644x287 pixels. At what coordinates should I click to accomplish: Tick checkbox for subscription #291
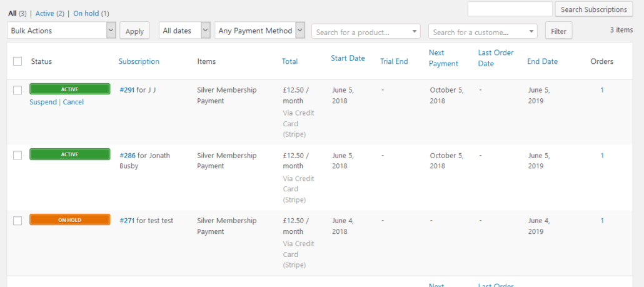click(x=18, y=90)
